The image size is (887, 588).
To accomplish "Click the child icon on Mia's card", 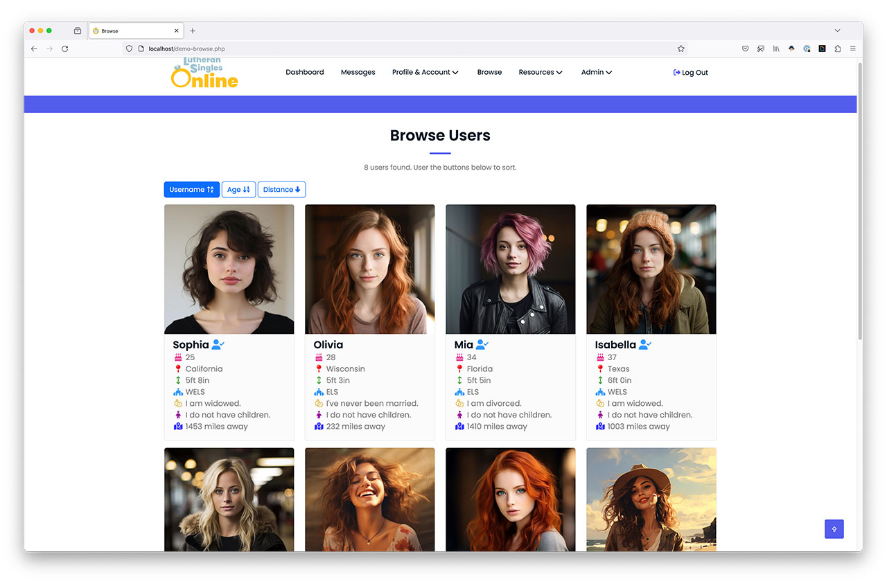I will click(459, 415).
